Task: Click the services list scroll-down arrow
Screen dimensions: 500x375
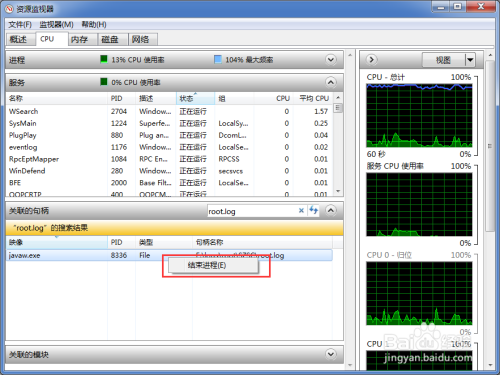Action: tap(338, 191)
